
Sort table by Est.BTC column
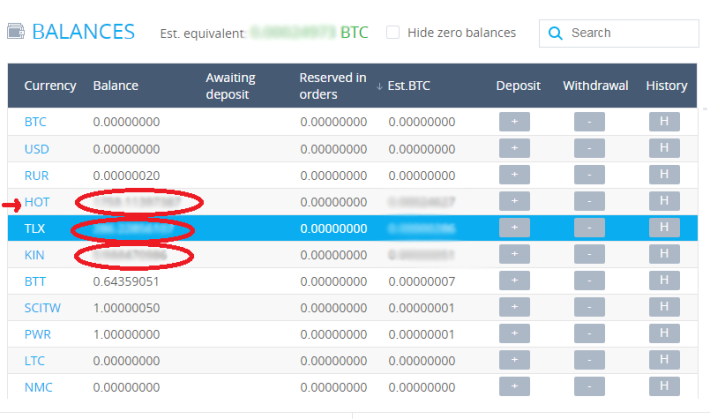click(408, 86)
